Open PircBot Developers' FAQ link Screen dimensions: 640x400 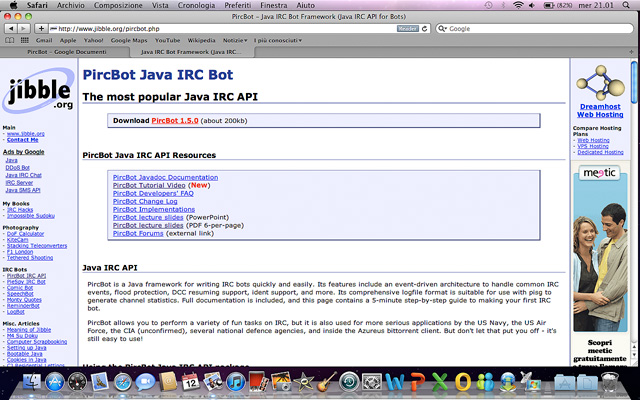(x=153, y=193)
